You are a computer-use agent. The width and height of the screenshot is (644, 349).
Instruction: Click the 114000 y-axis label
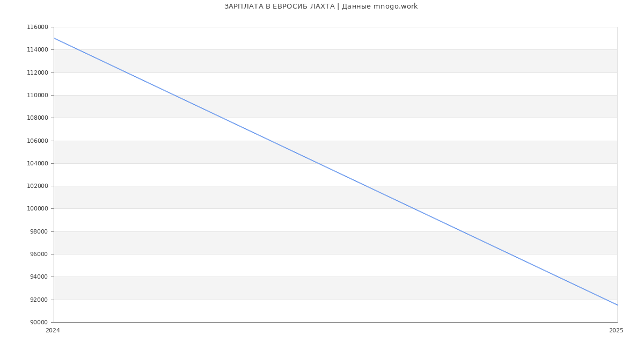pyautogui.click(x=38, y=50)
